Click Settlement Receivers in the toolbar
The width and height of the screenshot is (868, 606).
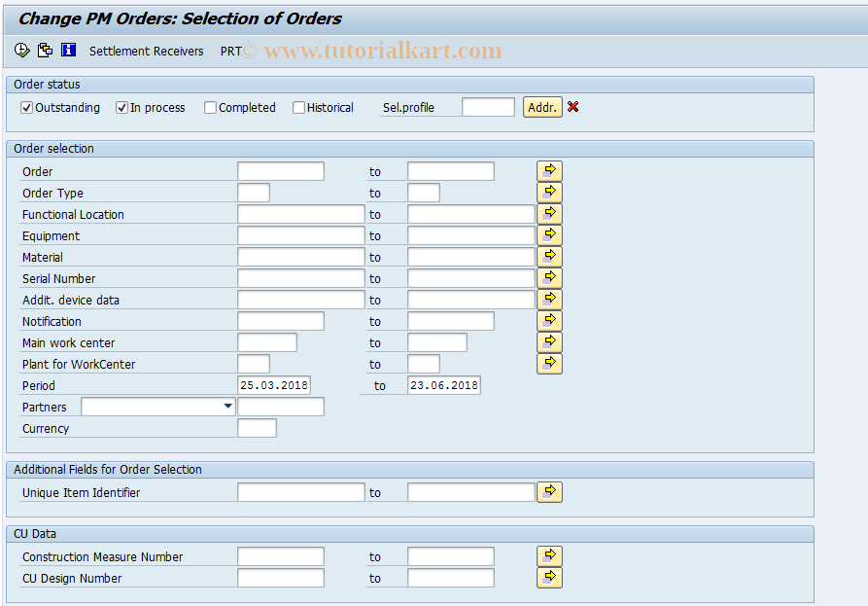point(147,51)
